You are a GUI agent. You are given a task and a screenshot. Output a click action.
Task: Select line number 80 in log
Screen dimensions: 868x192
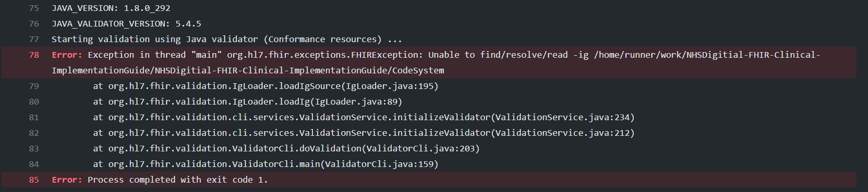pos(34,102)
